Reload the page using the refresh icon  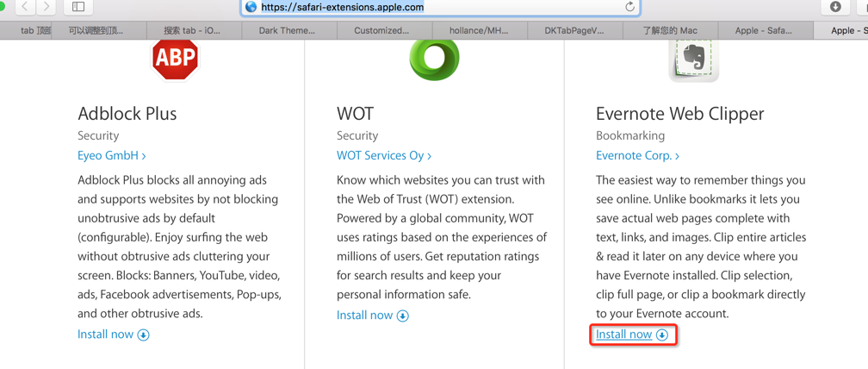tap(629, 7)
